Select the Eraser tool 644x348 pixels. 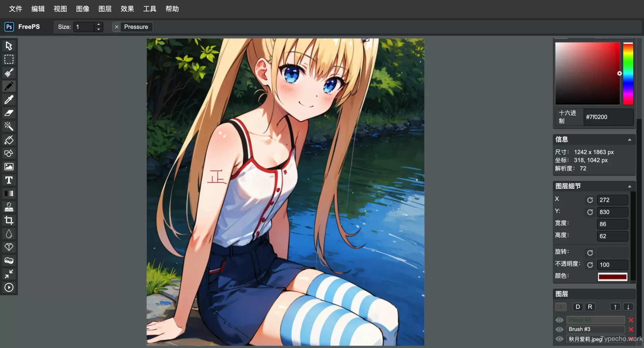[9, 113]
